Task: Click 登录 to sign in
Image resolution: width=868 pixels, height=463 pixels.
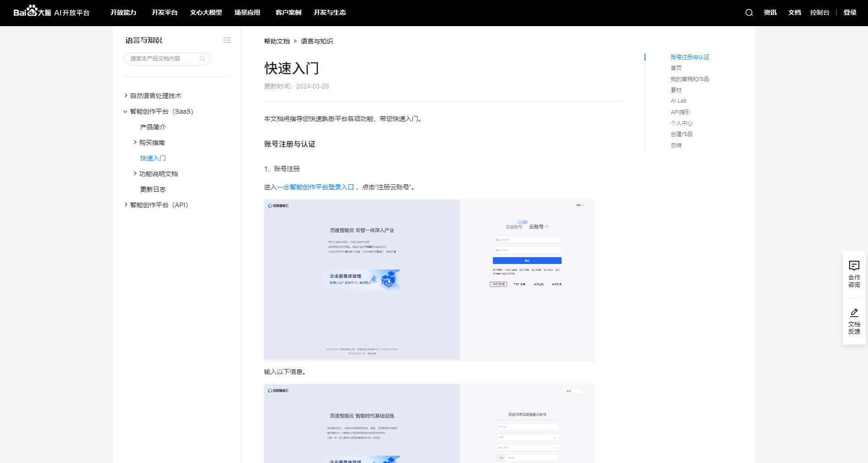Action: [x=850, y=12]
